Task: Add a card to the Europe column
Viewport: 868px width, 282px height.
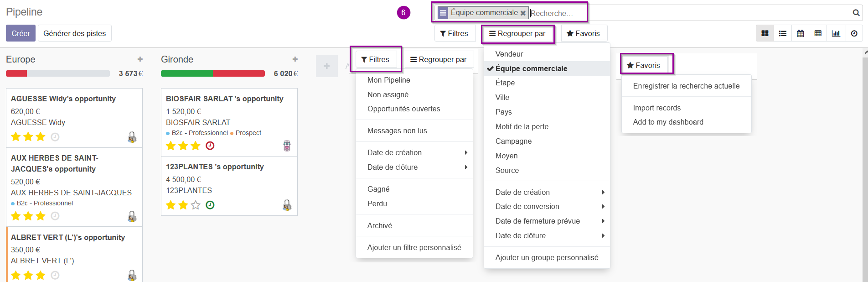Action: pyautogui.click(x=140, y=59)
